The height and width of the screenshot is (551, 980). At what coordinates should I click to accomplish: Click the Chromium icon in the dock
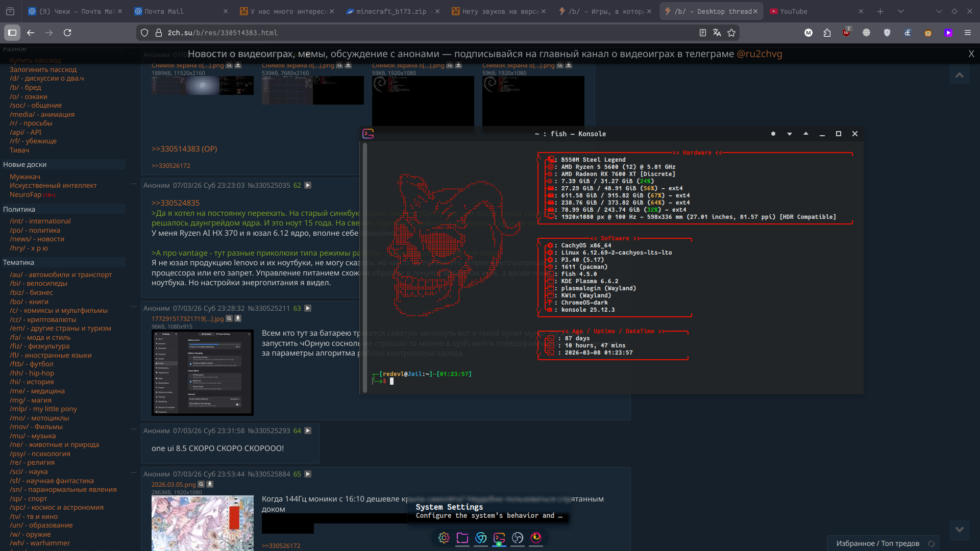(481, 538)
